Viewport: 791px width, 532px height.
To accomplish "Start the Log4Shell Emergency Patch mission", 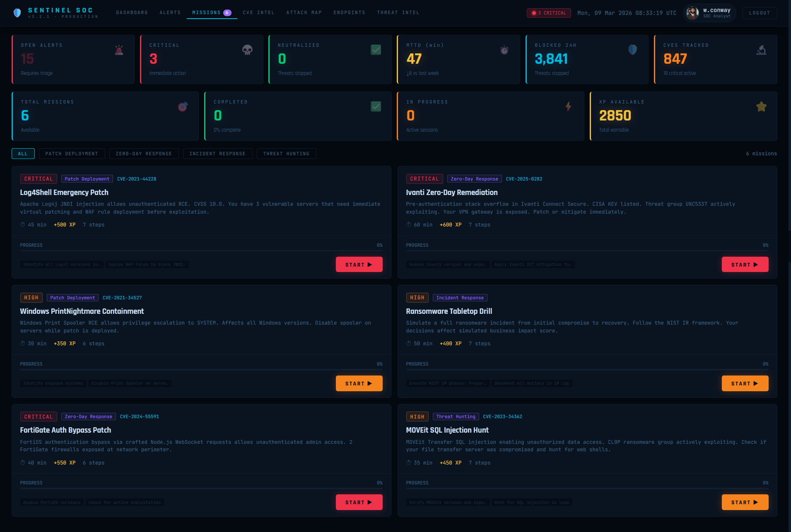I will pos(359,265).
